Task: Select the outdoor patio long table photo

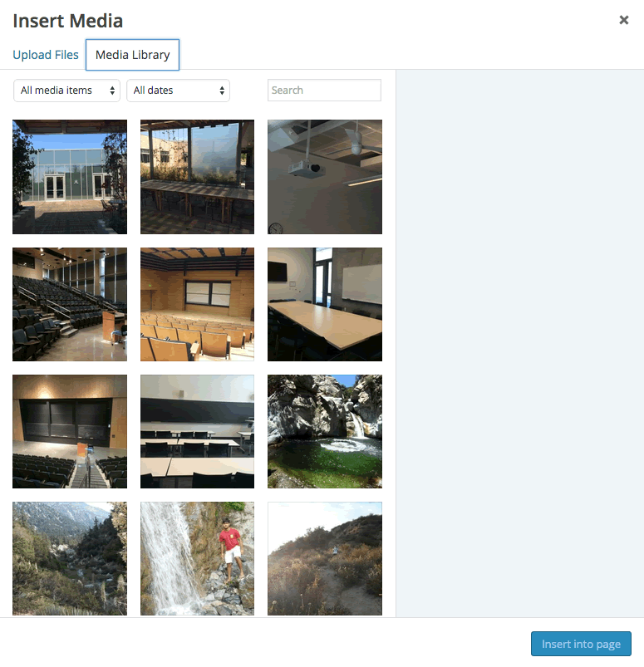Action: coord(197,177)
